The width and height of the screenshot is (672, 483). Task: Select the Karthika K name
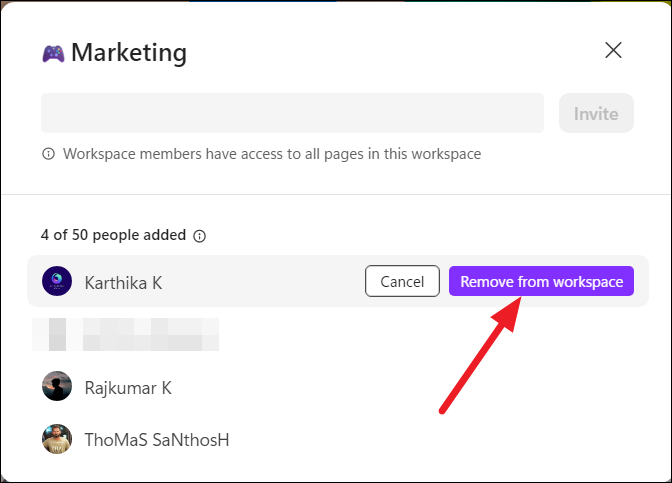[x=123, y=283]
